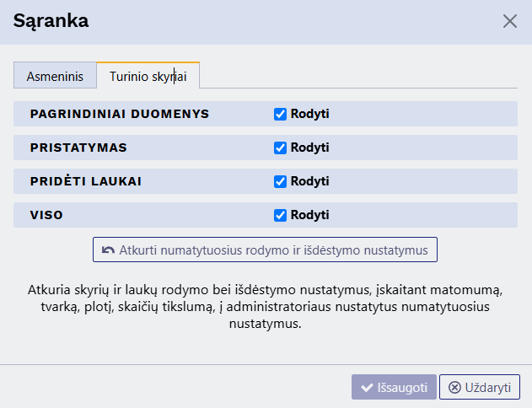Click the Sąranka dialog title

(51, 21)
